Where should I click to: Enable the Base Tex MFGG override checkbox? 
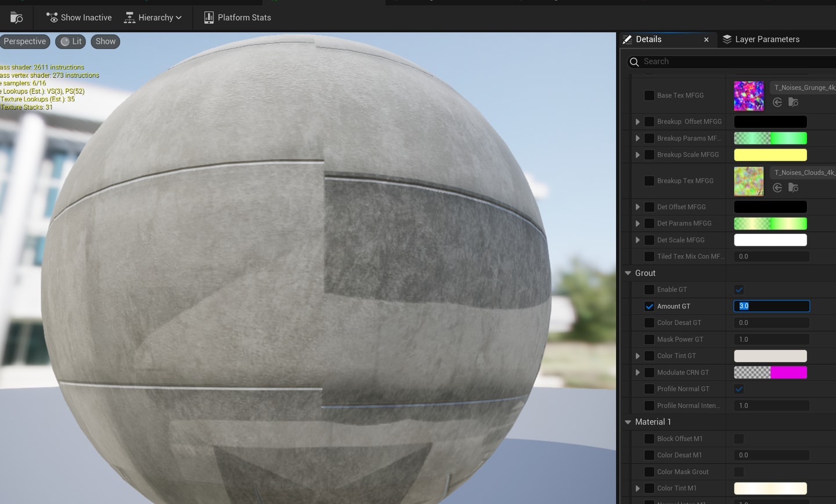click(649, 95)
